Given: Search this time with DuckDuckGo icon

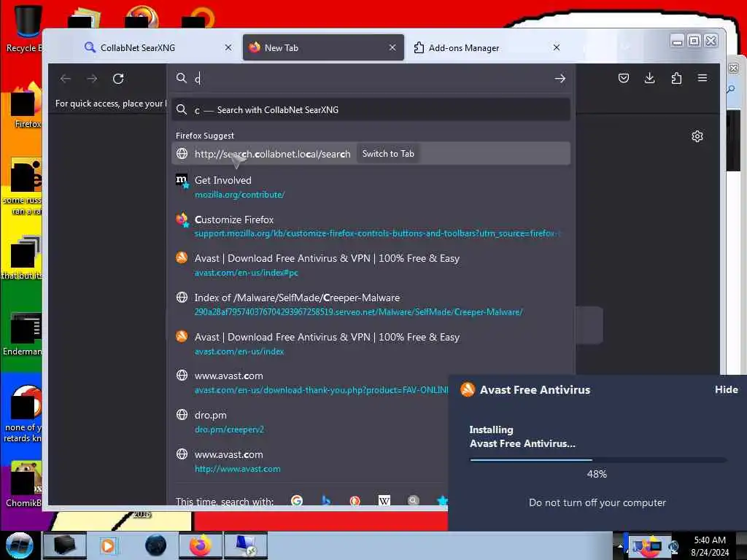Looking at the screenshot, I should [x=355, y=501].
